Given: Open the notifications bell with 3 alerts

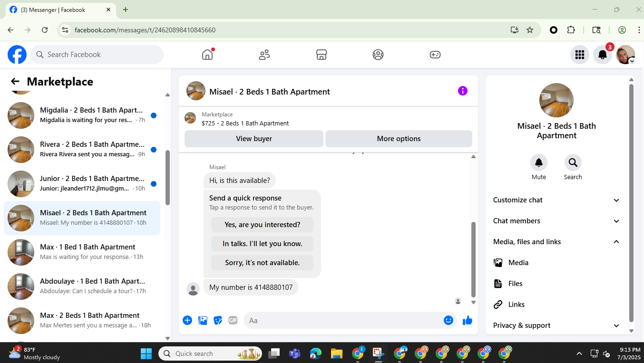Looking at the screenshot, I should point(603,55).
